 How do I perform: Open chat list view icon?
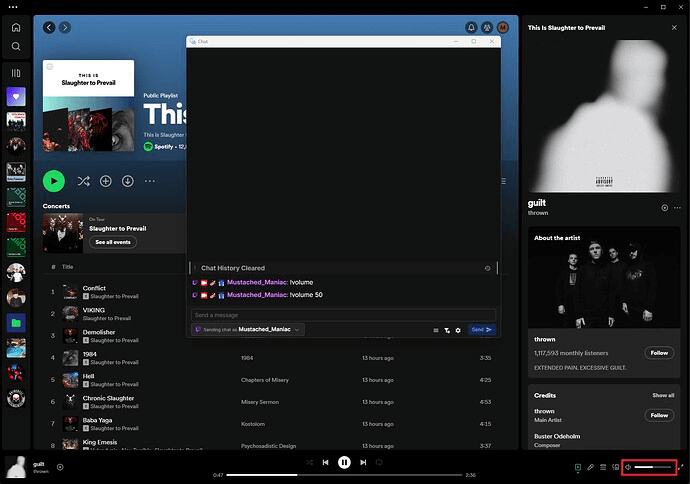click(436, 330)
